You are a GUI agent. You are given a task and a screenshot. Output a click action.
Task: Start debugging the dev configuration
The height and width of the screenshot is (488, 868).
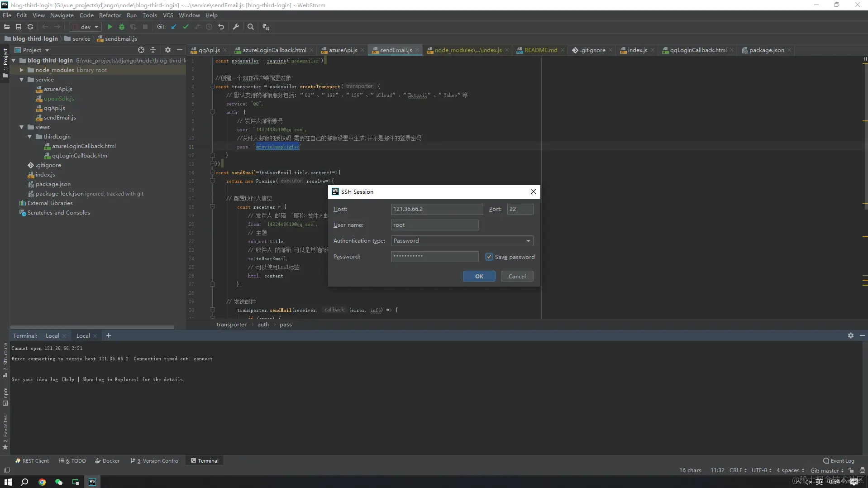121,27
